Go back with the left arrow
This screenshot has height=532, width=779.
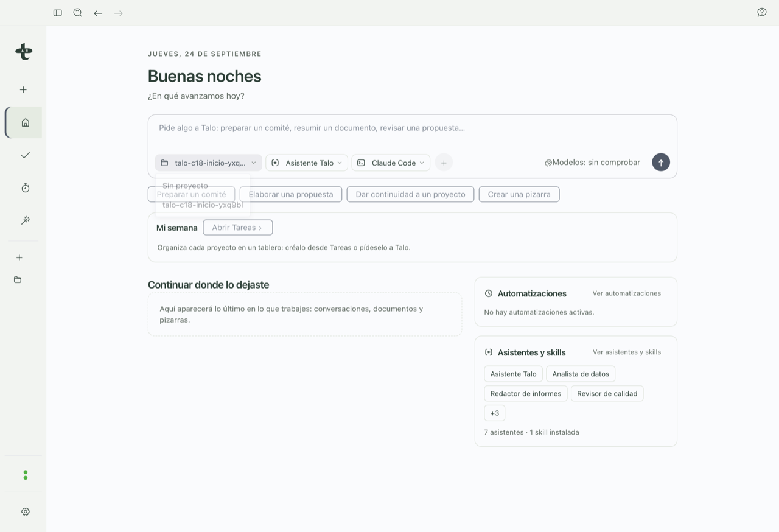pyautogui.click(x=98, y=13)
